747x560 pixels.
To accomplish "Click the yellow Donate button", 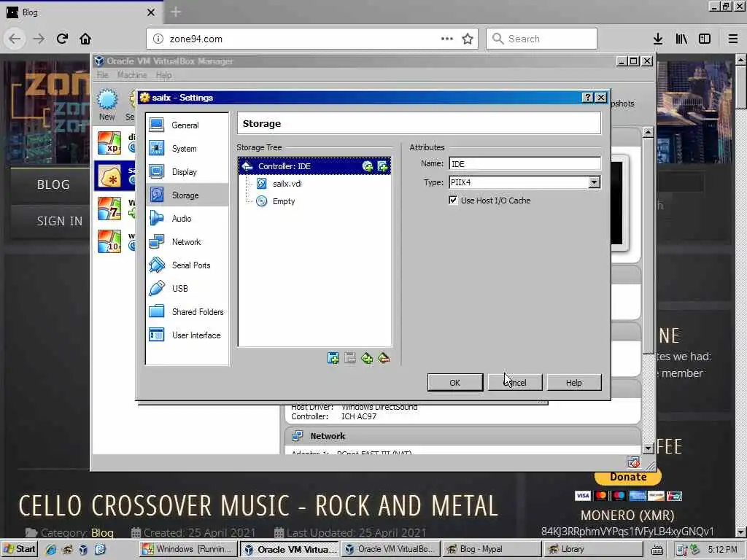I will click(x=628, y=477).
